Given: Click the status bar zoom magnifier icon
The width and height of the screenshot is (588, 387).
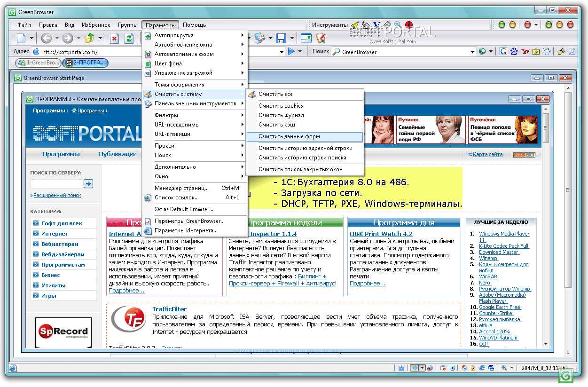Looking at the screenshot, I should (x=504, y=368).
